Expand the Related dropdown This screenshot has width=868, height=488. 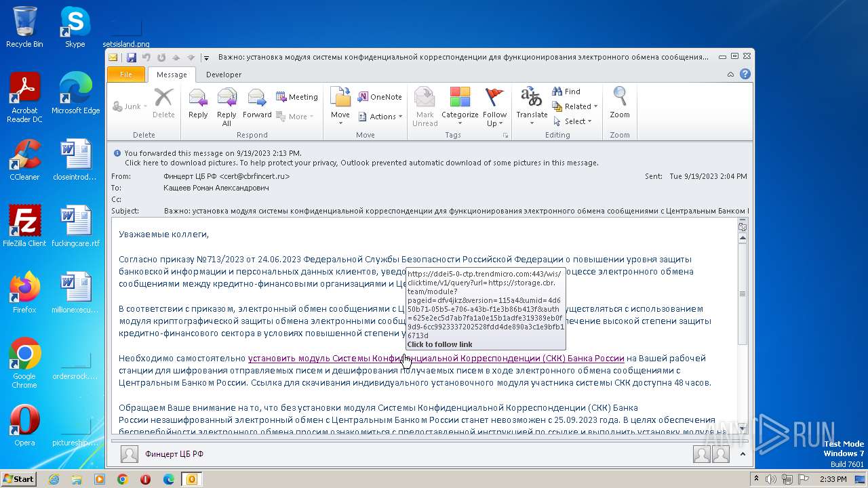pos(575,106)
